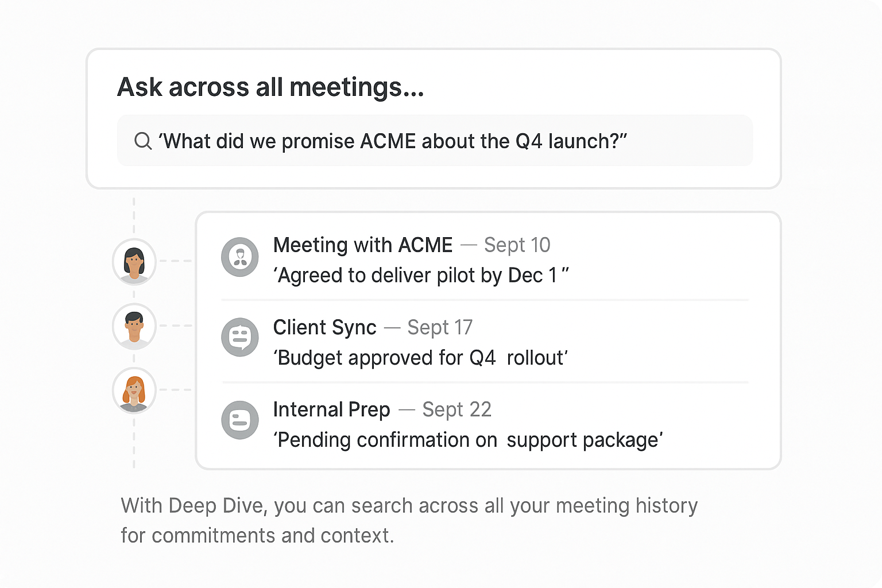The width and height of the screenshot is (882, 588).
Task: Open the Client Sync result
Action: point(325,327)
